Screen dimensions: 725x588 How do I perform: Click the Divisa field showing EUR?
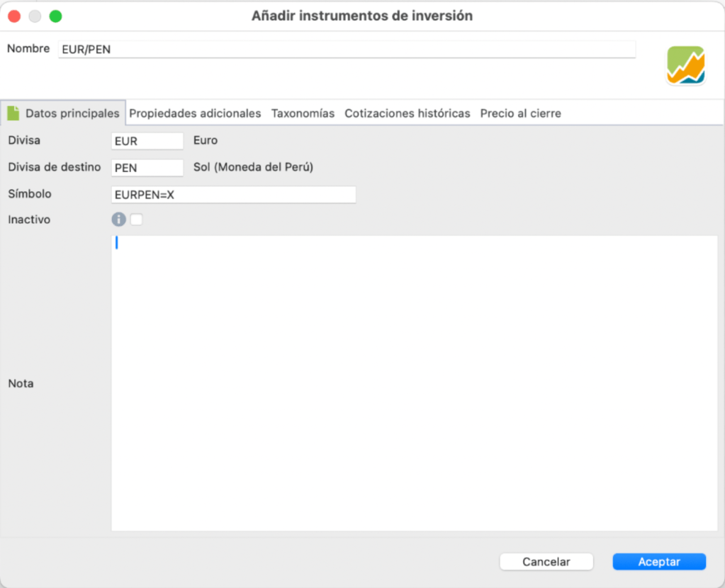click(147, 141)
